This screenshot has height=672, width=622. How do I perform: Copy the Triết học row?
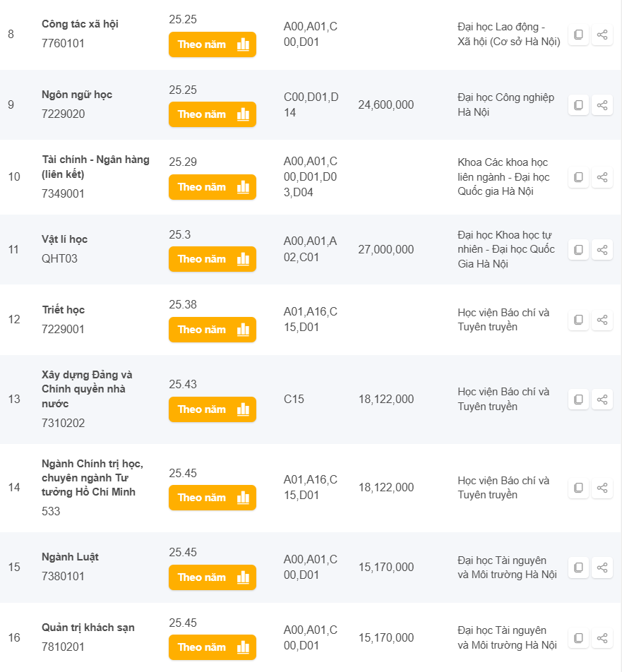coord(578,320)
